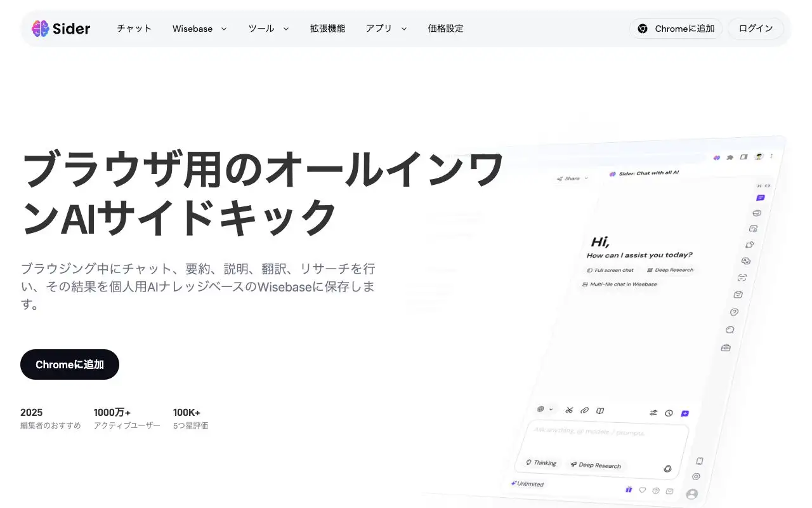
Task: Click the side panel icon in mockup browser toolbar
Action: (x=744, y=157)
